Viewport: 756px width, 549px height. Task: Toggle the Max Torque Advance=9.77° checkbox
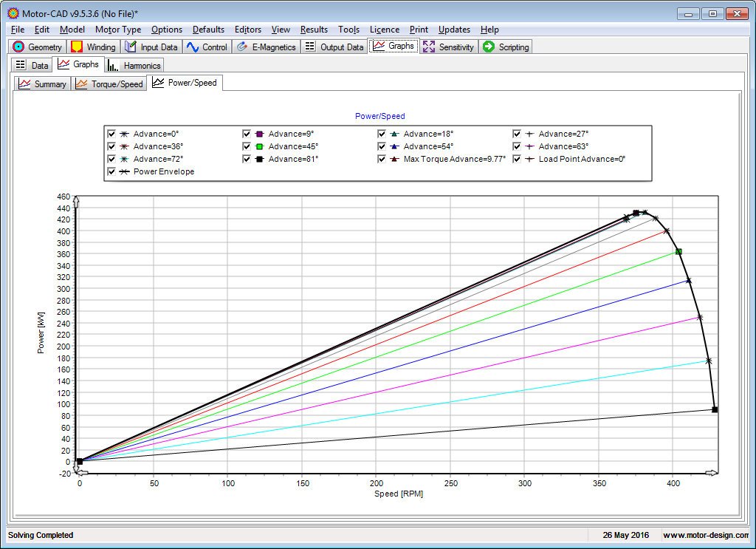(382, 159)
